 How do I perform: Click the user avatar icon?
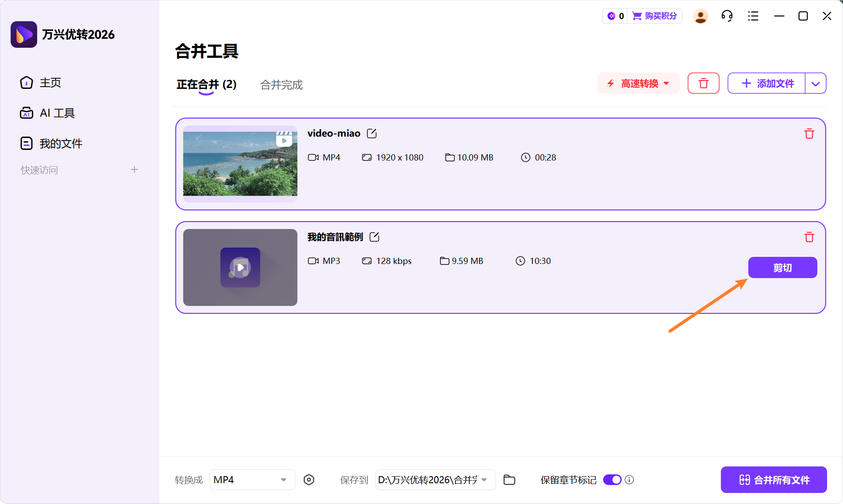(x=700, y=15)
